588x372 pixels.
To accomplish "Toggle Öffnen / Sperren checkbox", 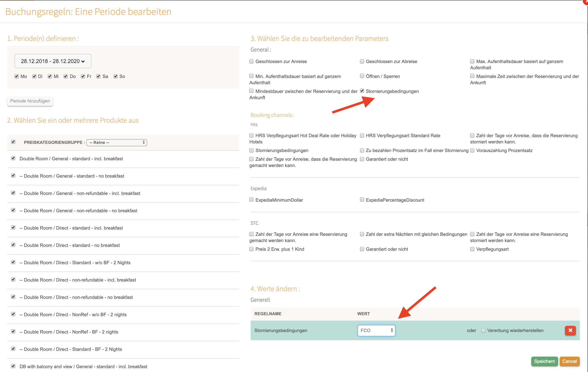I will 362,76.
